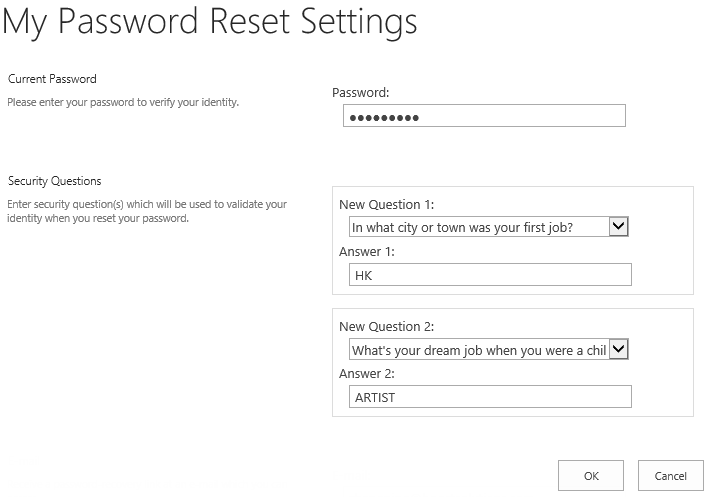Viewport: 715px width, 497px height.
Task: Click the 'New Question 1:' label
Action: pyautogui.click(x=387, y=205)
